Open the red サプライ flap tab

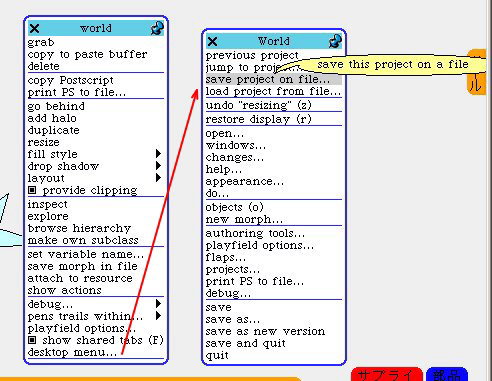point(387,374)
